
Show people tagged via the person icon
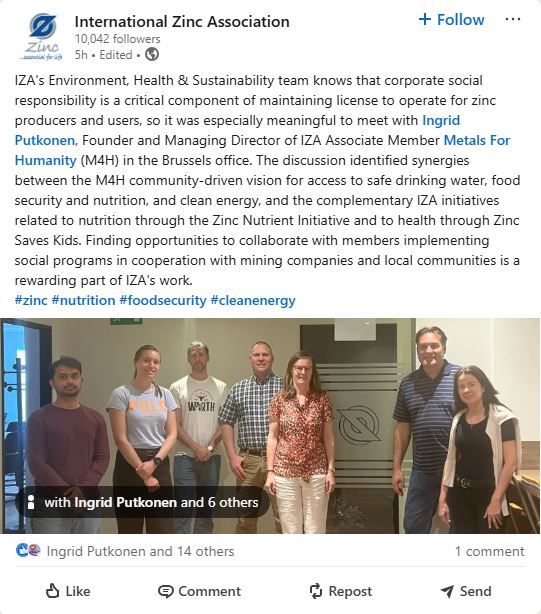pos(31,502)
